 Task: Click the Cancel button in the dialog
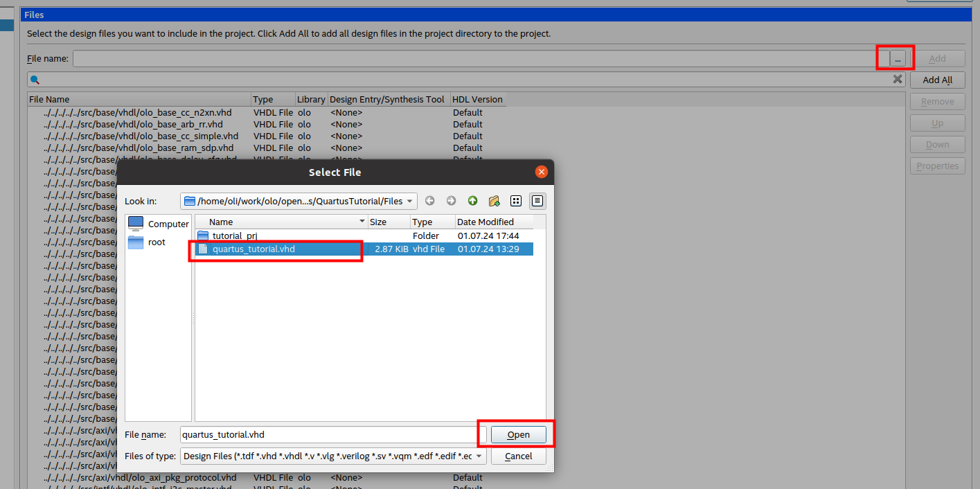coord(519,456)
